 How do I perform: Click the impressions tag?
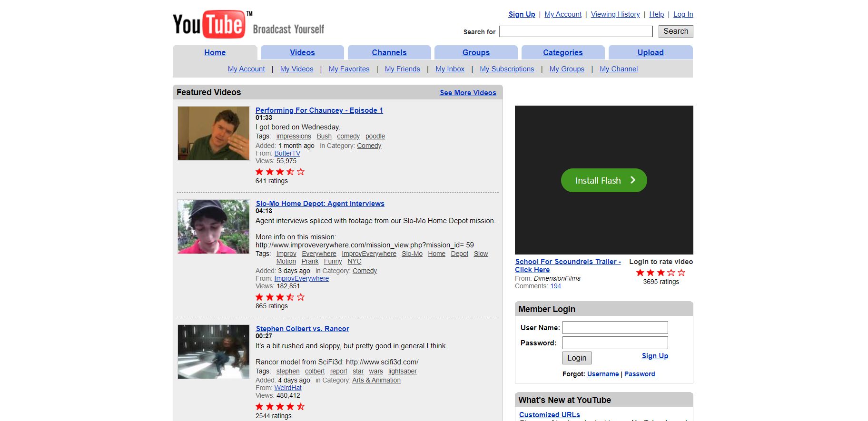pyautogui.click(x=294, y=137)
